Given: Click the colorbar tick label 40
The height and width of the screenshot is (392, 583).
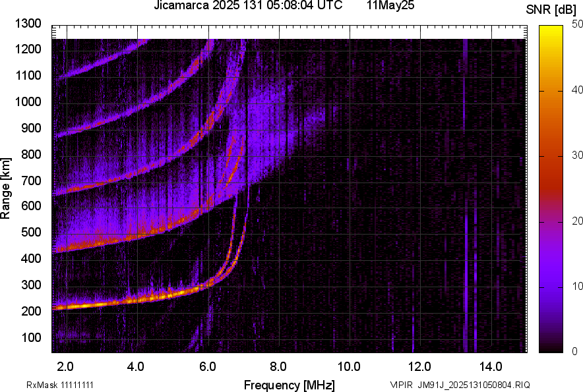Looking at the screenshot, I should [x=577, y=90].
